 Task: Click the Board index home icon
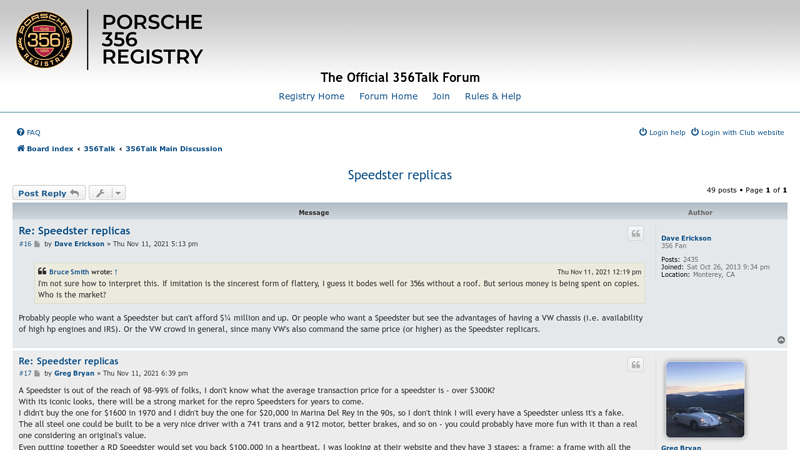click(21, 148)
